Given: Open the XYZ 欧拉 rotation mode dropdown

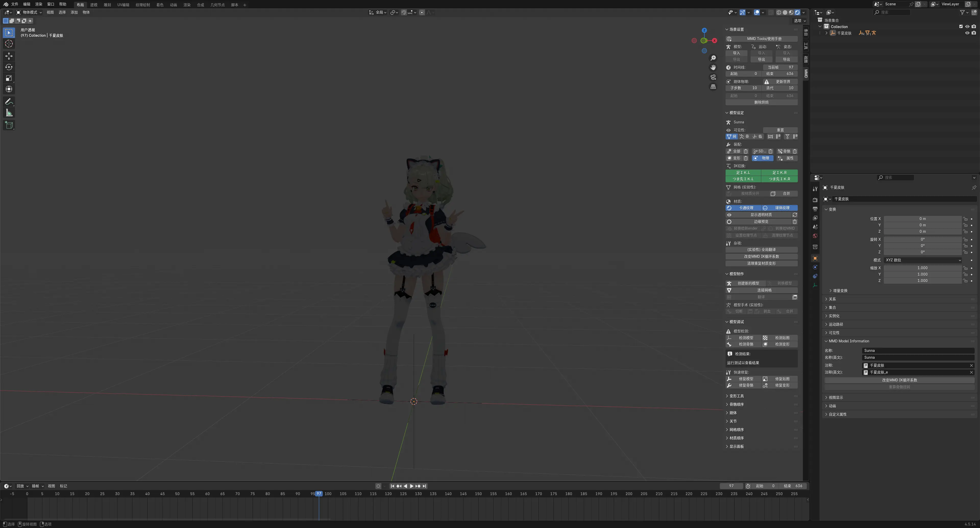Looking at the screenshot, I should pyautogui.click(x=923, y=260).
